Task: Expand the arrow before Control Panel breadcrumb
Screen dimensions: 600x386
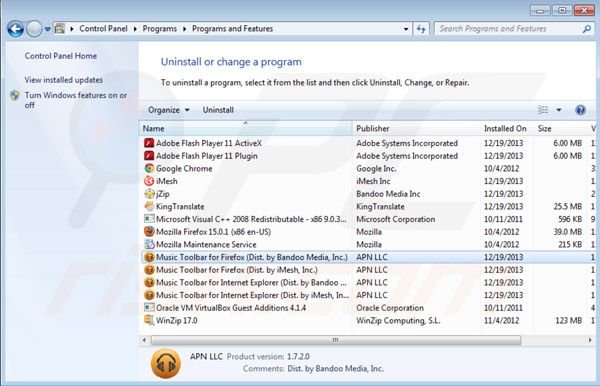Action: 72,29
